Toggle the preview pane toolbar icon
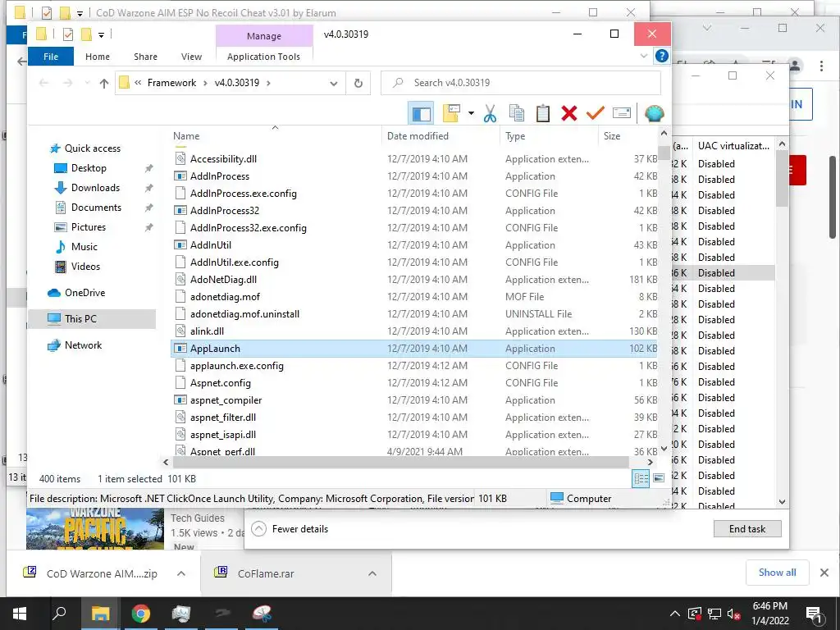 pyautogui.click(x=421, y=113)
